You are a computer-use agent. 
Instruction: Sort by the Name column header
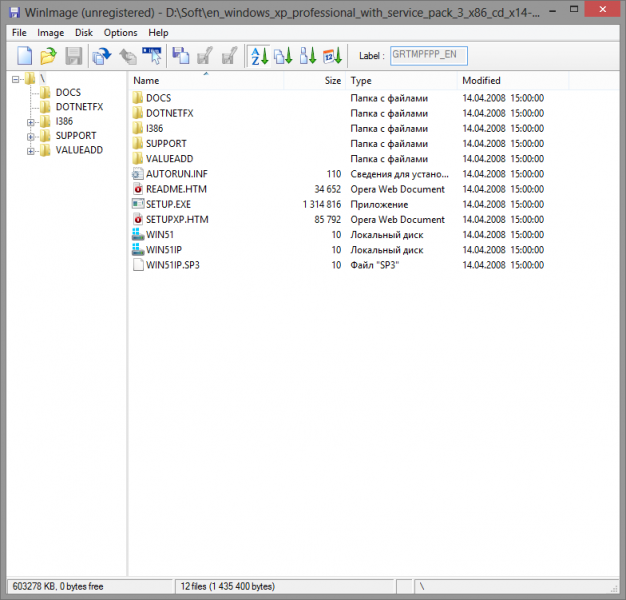pyautogui.click(x=206, y=81)
